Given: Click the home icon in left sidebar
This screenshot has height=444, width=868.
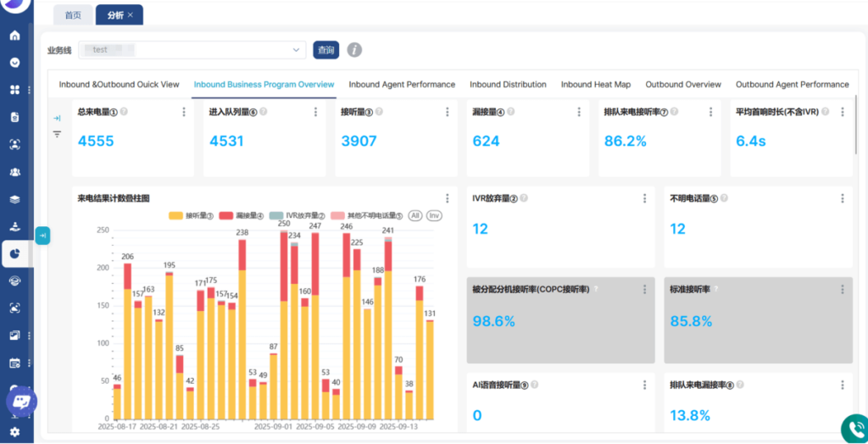Looking at the screenshot, I should tap(14, 36).
